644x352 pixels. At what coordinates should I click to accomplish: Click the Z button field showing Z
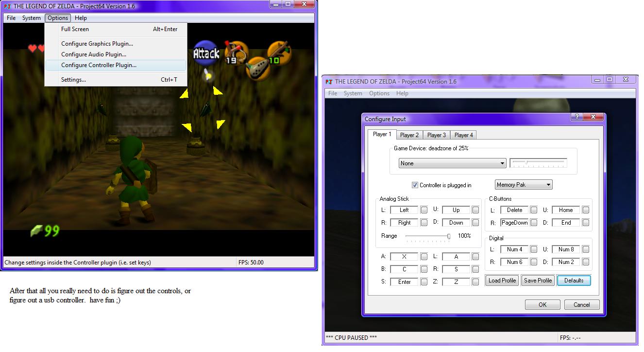pyautogui.click(x=456, y=282)
